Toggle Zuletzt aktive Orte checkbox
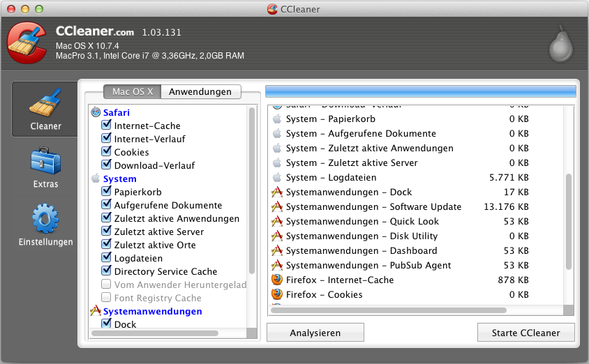This screenshot has height=364, width=589. click(106, 244)
